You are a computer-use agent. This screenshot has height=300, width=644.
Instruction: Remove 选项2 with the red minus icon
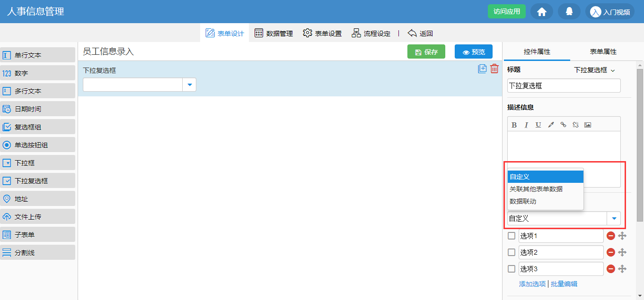tap(611, 252)
